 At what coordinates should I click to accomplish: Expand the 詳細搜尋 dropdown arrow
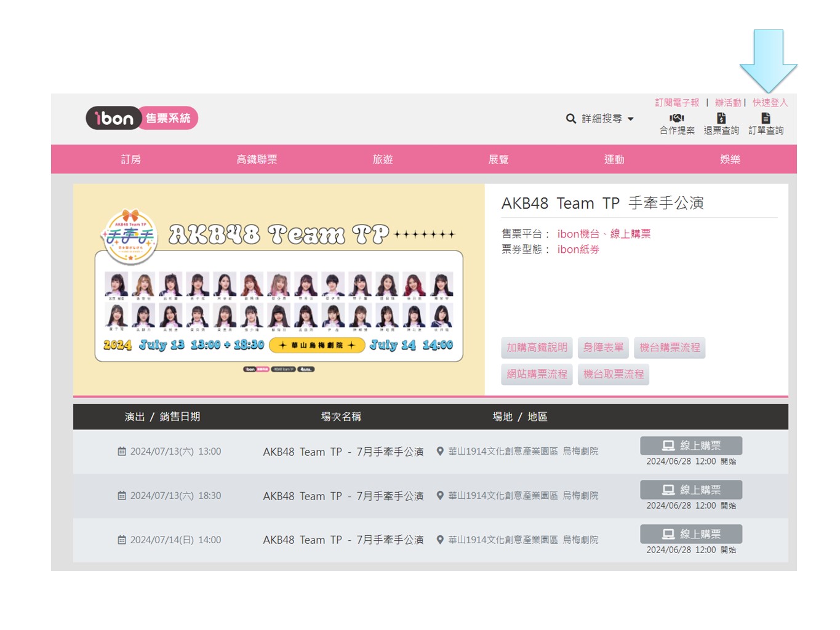(631, 119)
